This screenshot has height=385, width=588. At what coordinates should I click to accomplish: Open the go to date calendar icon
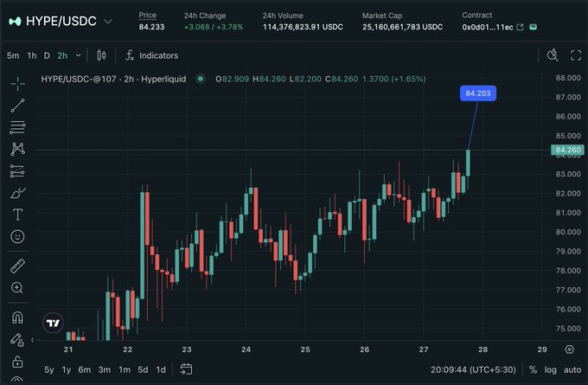tap(187, 369)
